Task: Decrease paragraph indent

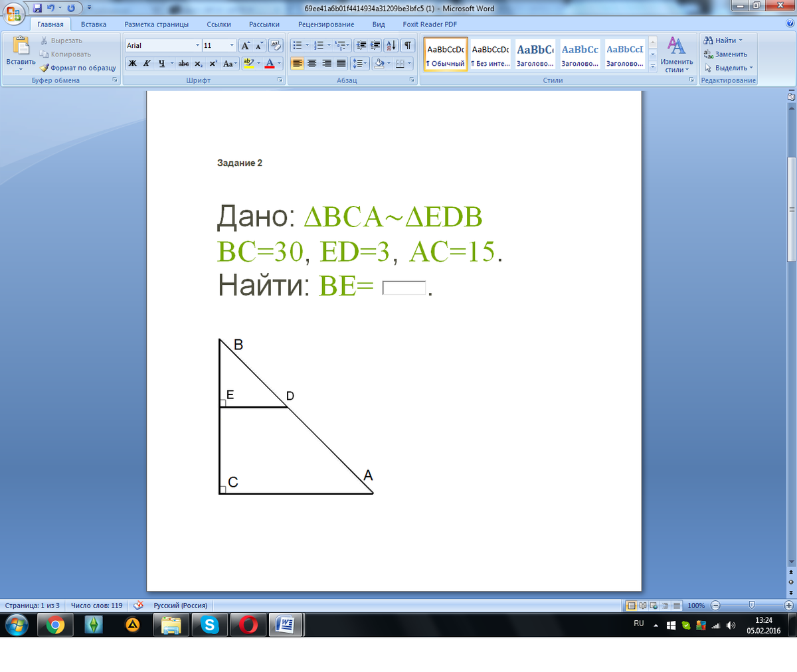Action: pyautogui.click(x=361, y=45)
